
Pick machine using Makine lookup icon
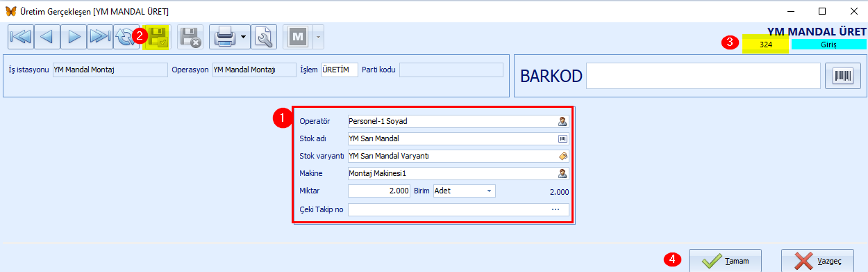coord(562,173)
